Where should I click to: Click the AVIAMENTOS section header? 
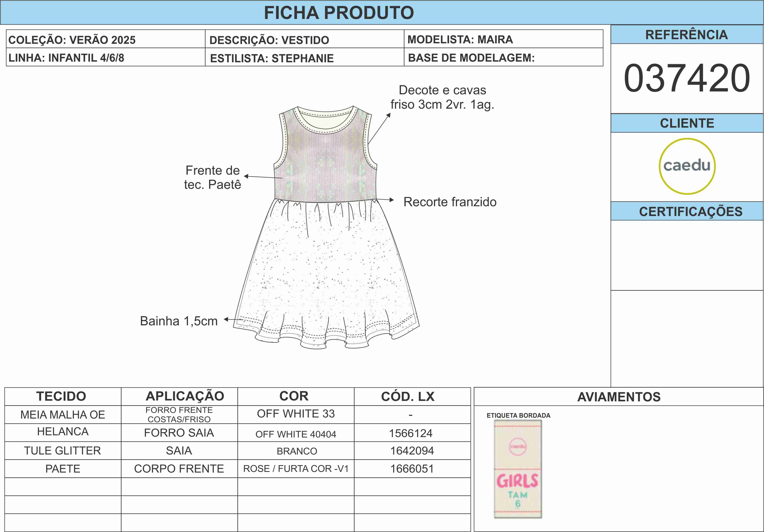pos(619,397)
